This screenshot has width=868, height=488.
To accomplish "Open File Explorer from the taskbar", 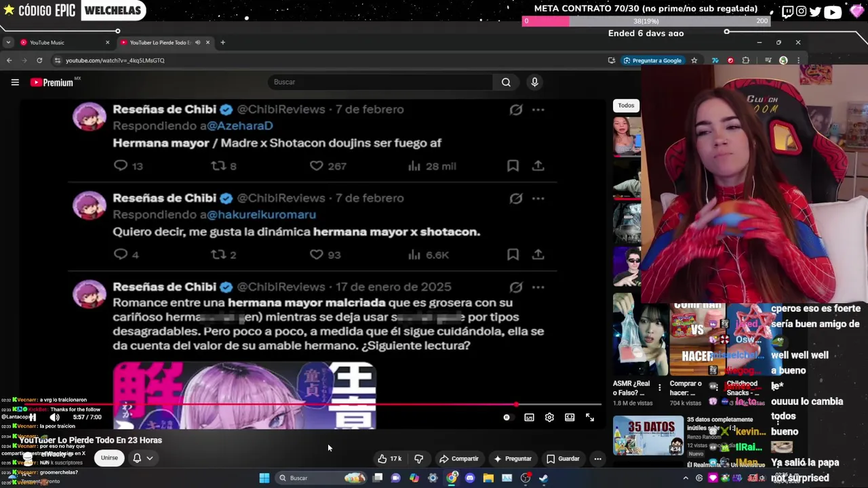I will tap(488, 478).
